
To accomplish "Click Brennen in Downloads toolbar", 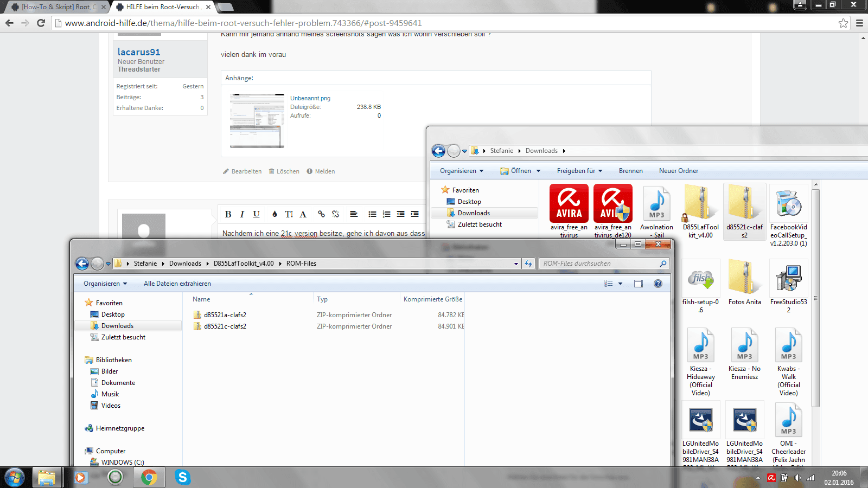I will pyautogui.click(x=631, y=171).
